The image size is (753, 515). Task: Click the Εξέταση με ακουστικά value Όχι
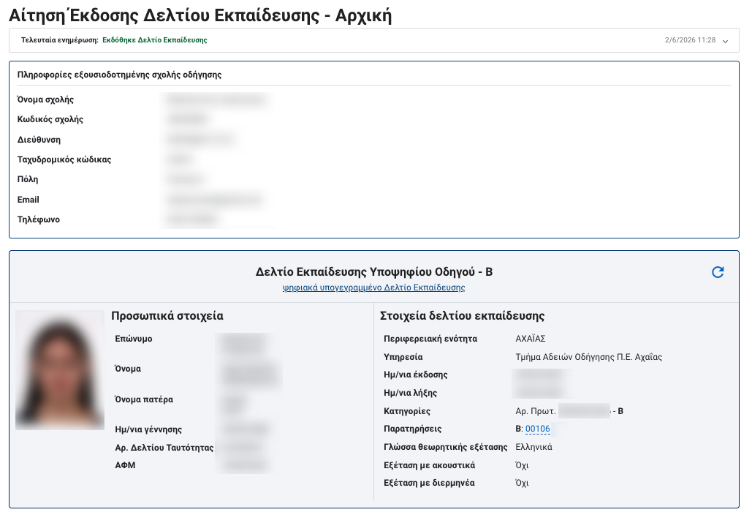coord(522,465)
